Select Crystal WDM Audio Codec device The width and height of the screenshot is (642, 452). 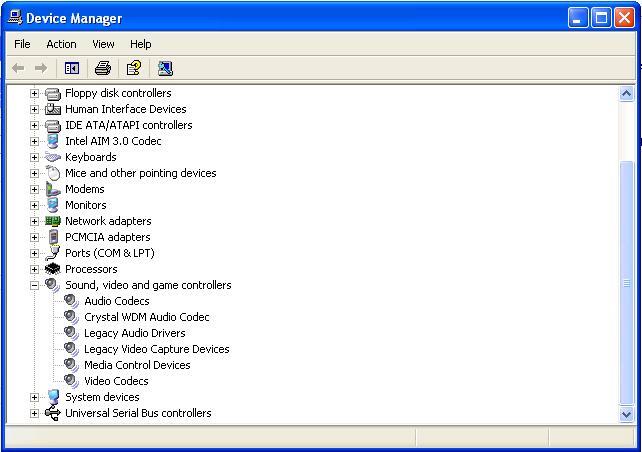[x=147, y=317]
